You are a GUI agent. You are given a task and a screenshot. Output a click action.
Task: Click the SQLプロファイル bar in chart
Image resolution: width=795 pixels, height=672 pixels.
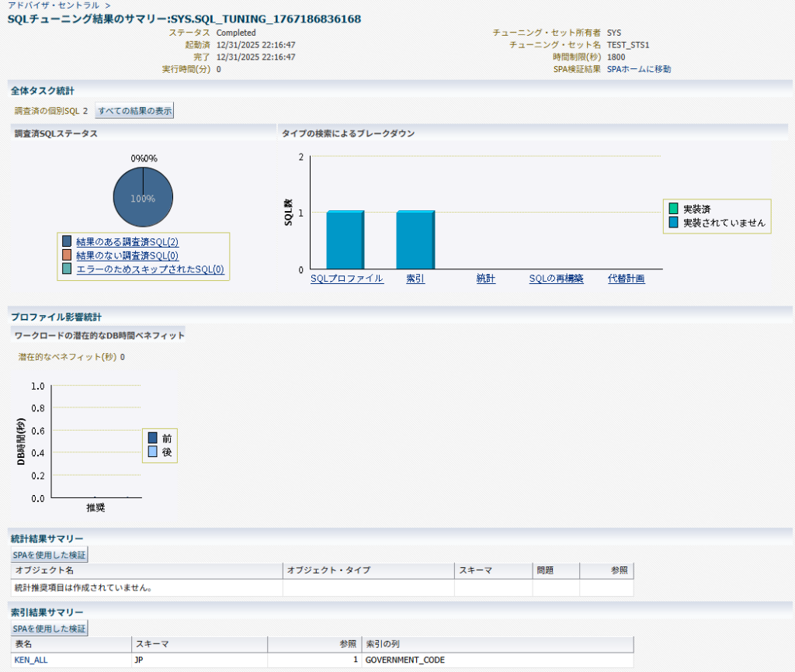[345, 240]
